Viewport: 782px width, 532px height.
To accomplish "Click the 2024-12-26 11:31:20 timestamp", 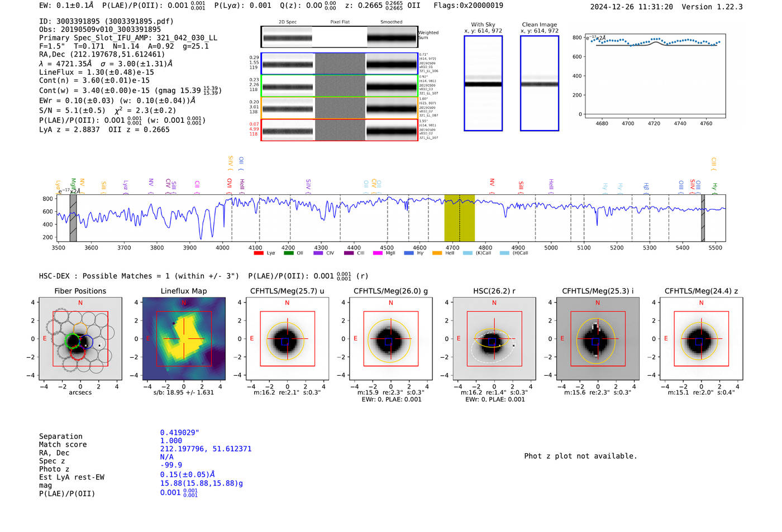I will pos(631,7).
